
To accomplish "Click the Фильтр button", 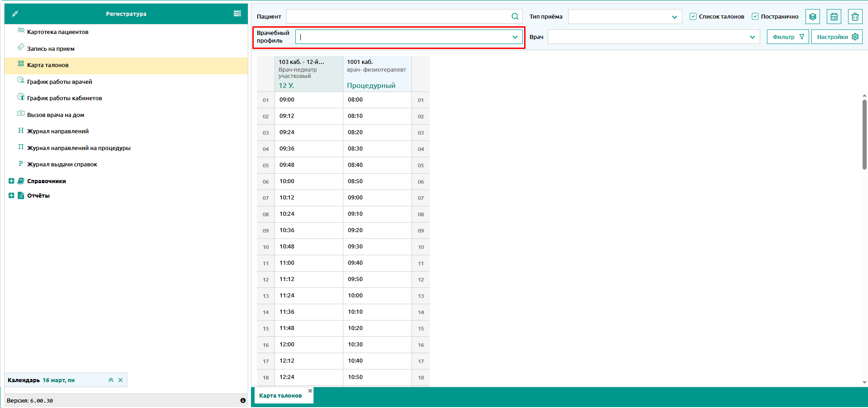I will point(787,37).
